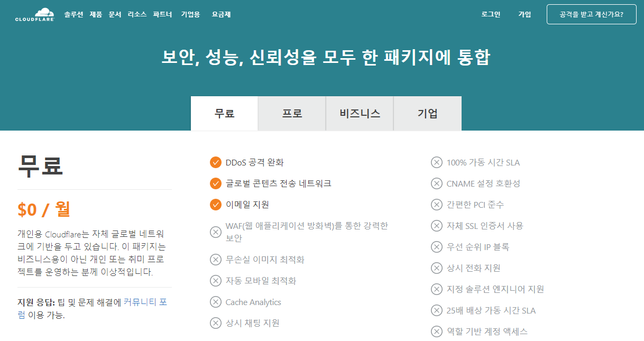Click the 100% 가동 시간 SLA text
The height and width of the screenshot is (341, 644).
point(483,162)
